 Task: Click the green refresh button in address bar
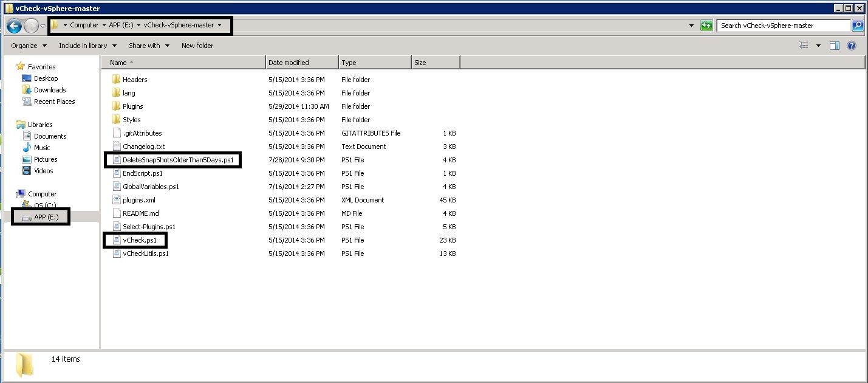pyautogui.click(x=706, y=26)
